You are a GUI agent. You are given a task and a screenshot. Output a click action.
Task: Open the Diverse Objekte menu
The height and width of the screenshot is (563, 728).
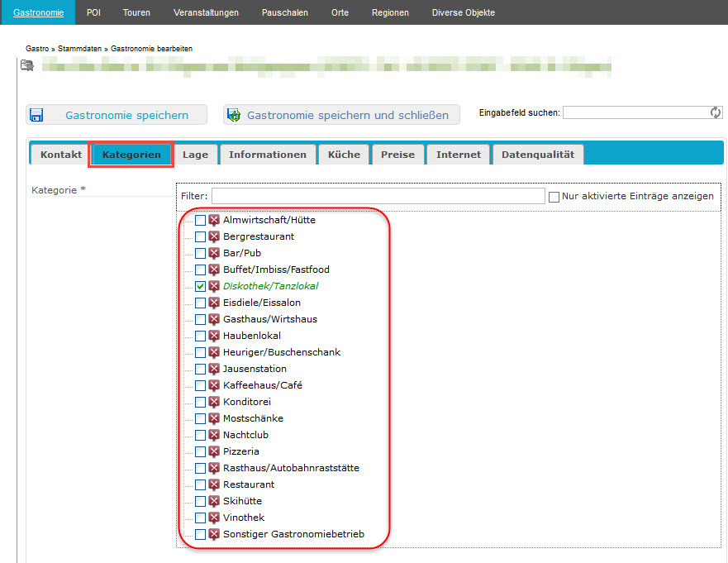[464, 12]
